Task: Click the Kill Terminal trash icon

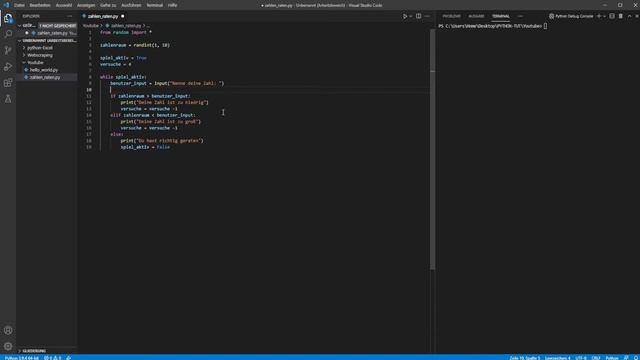Action: tap(621, 16)
